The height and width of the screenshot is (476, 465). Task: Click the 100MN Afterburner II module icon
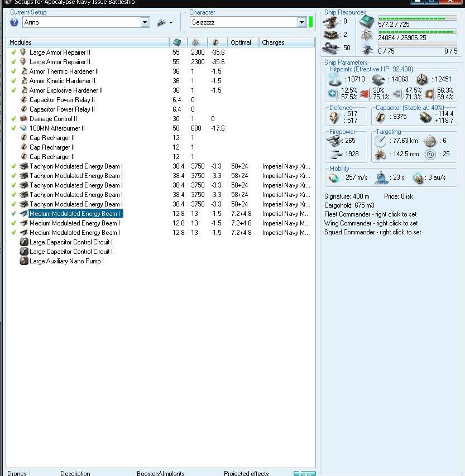pyautogui.click(x=23, y=128)
